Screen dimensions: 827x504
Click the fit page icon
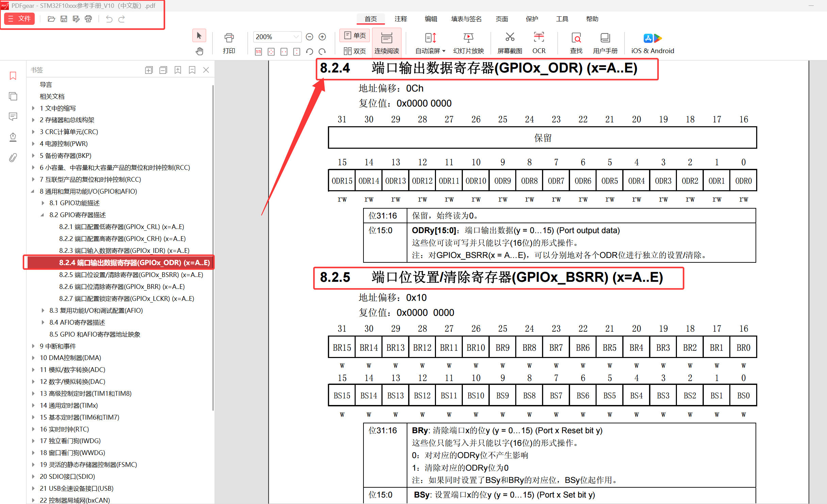pyautogui.click(x=271, y=52)
